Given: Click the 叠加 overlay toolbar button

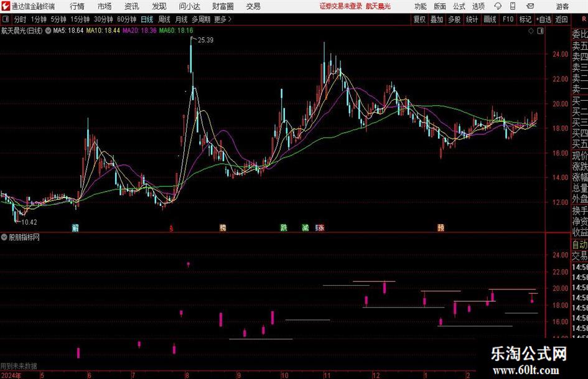Looking at the screenshot, I should [437, 19].
